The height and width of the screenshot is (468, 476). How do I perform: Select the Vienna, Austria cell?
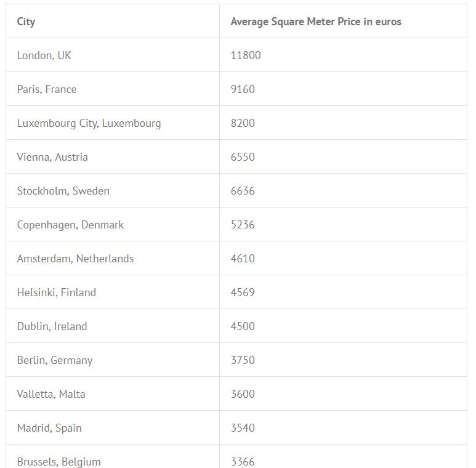(x=52, y=157)
